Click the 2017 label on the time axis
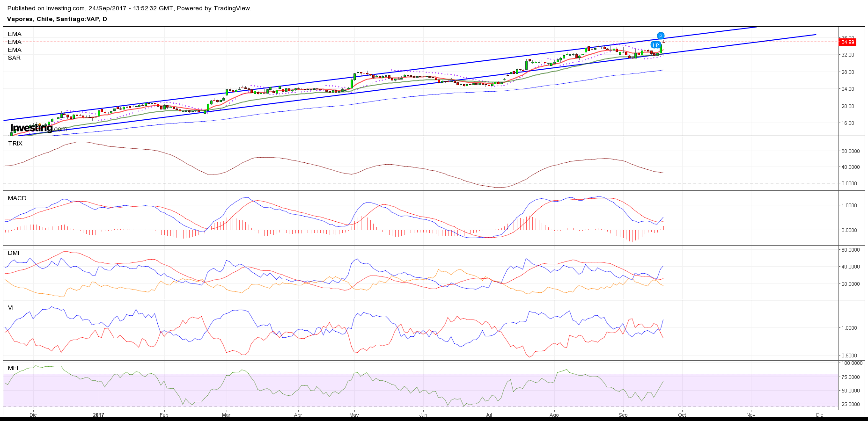 (99, 415)
